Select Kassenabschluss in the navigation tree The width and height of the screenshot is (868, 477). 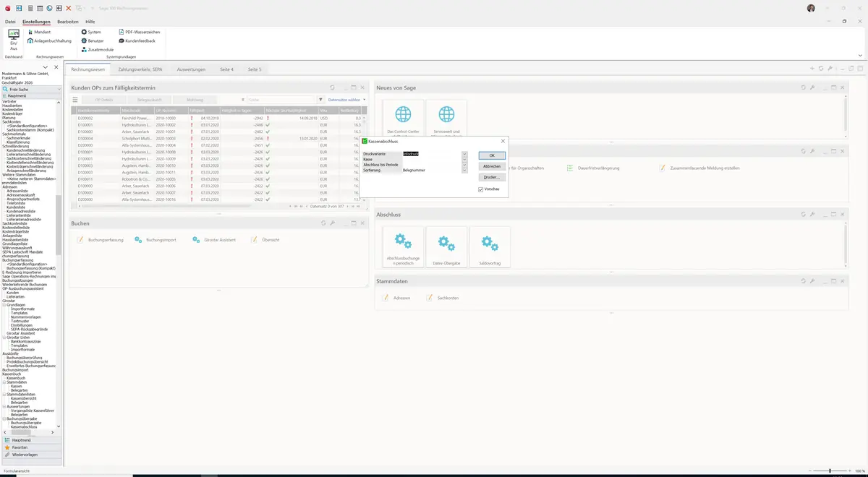pyautogui.click(x=24, y=427)
